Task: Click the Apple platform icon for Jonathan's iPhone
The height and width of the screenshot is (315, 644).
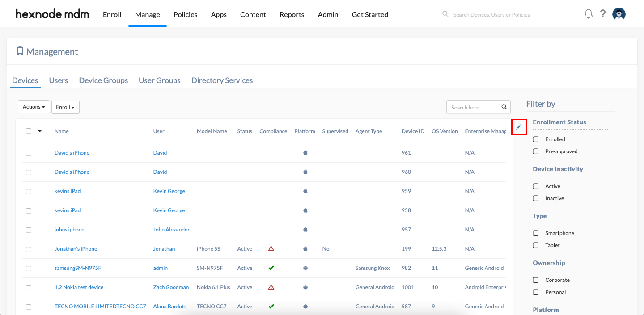Action: (305, 249)
